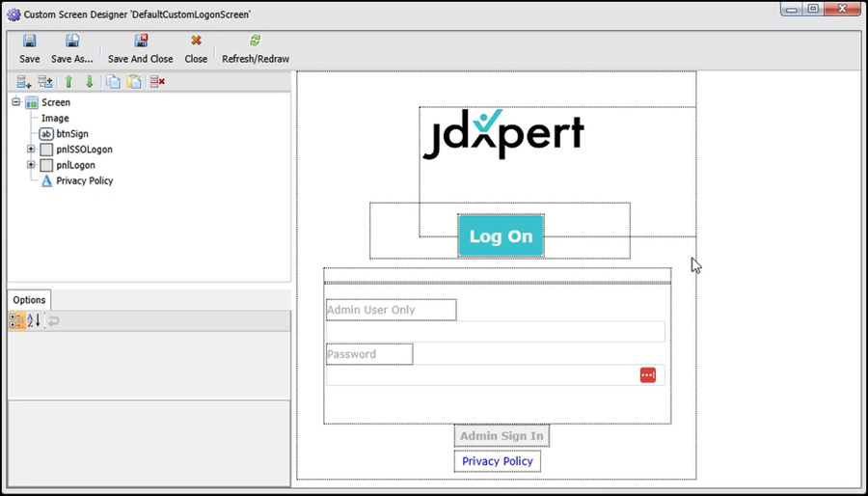The image size is (868, 496).
Task: Click the paste item icon in tree toolbar
Action: click(134, 82)
